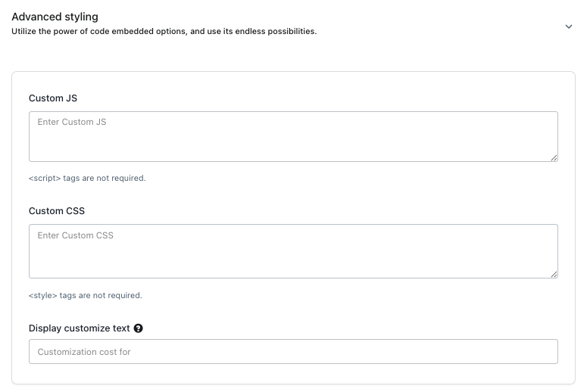
Task: Click the '<style>' word in the CSS hint
Action: [x=43, y=295]
